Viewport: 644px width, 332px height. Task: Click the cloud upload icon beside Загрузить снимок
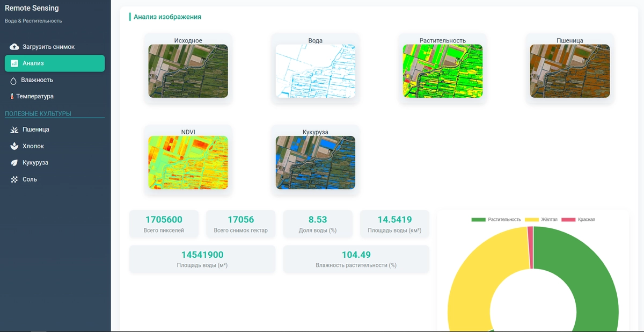click(x=14, y=47)
